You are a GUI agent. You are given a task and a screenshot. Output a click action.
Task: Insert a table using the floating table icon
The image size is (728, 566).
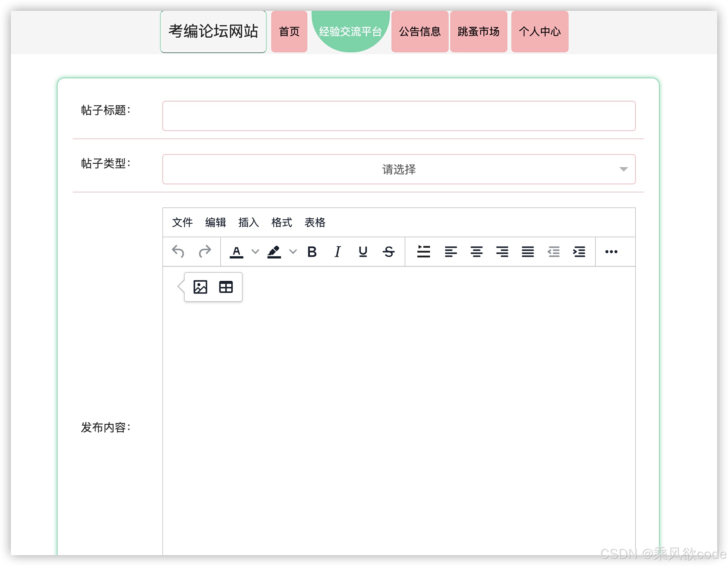pos(226,287)
